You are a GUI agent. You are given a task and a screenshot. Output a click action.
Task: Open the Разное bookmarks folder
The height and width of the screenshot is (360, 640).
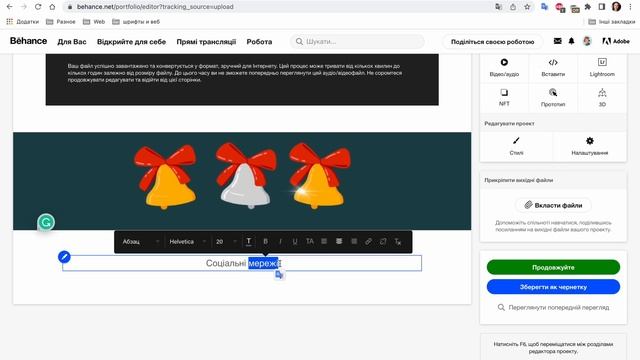(x=61, y=22)
